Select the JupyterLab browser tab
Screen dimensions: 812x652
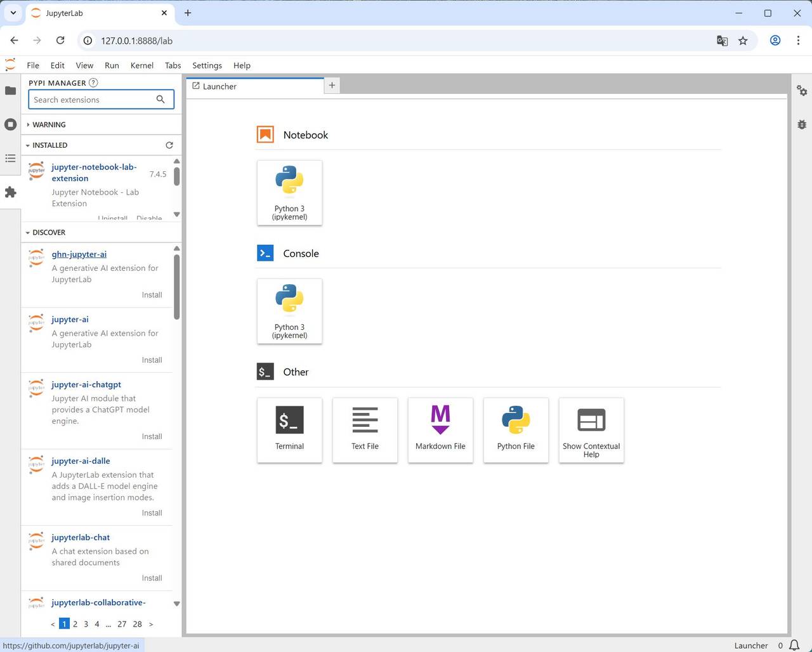coord(100,13)
